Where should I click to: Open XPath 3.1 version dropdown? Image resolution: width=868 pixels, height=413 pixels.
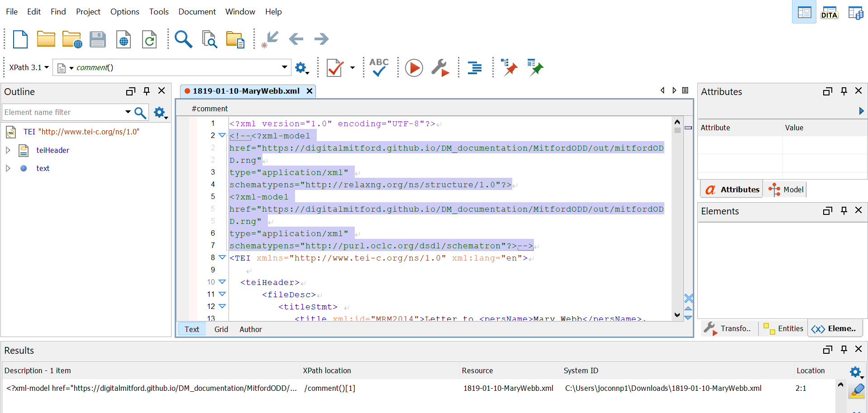coord(29,67)
